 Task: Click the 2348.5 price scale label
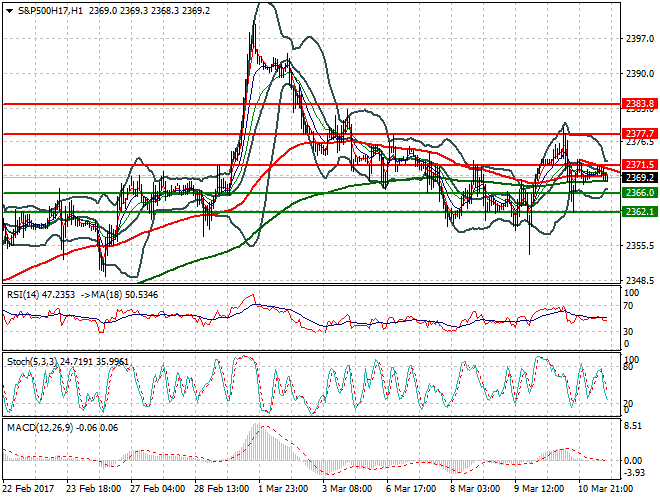[x=638, y=280]
